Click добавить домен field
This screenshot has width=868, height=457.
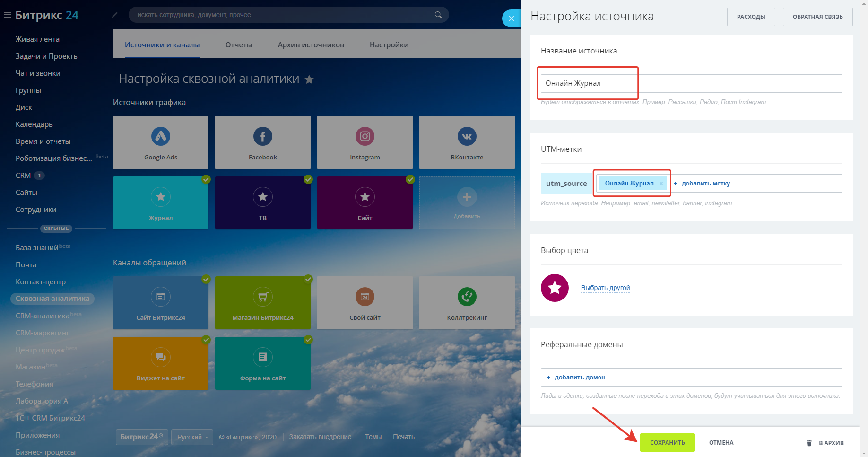point(691,378)
